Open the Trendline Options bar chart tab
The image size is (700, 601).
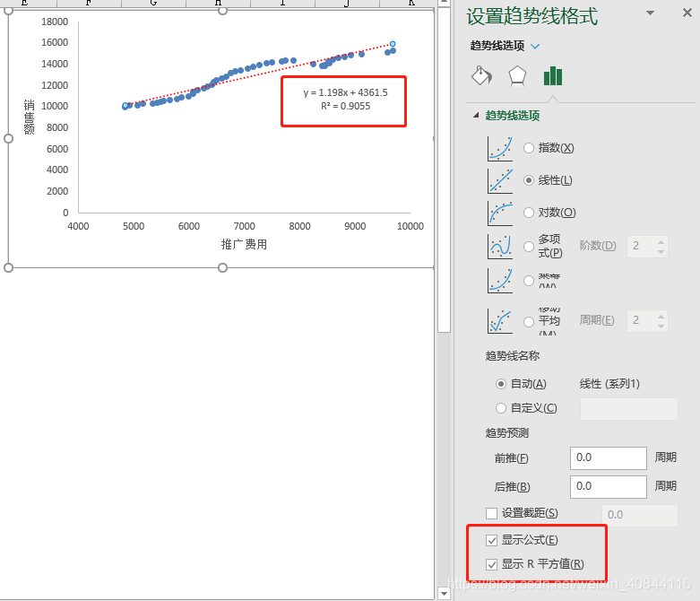[x=553, y=75]
